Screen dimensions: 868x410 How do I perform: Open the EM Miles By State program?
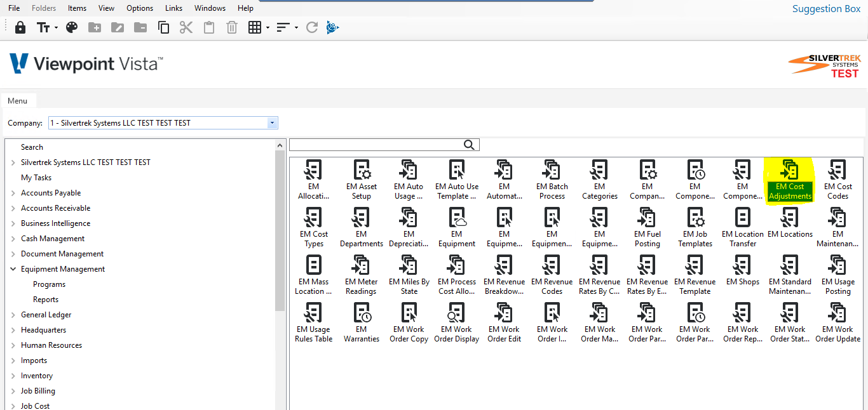click(409, 275)
